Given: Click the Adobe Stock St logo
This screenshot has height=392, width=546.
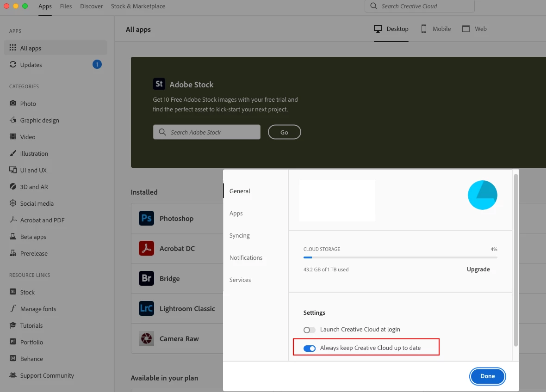Looking at the screenshot, I should click(159, 84).
